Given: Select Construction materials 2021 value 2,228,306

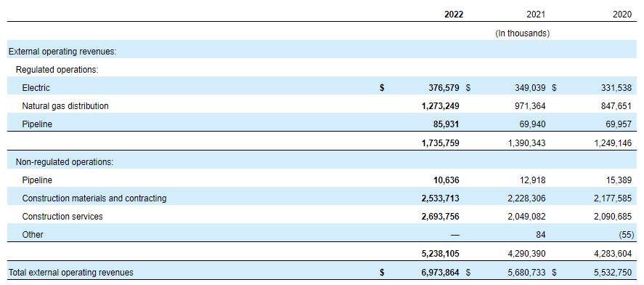Looking at the screenshot, I should coord(526,198).
